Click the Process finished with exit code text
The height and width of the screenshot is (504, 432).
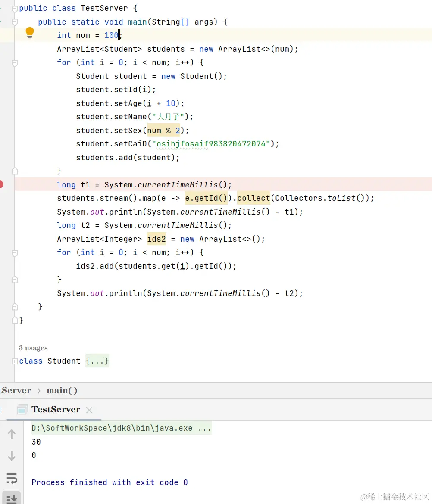tap(110, 482)
